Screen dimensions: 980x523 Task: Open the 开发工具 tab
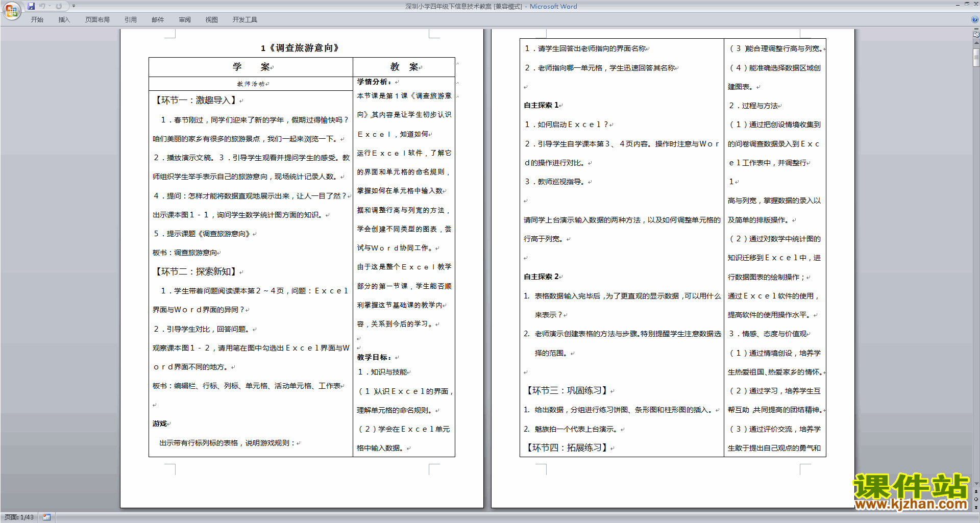[245, 20]
